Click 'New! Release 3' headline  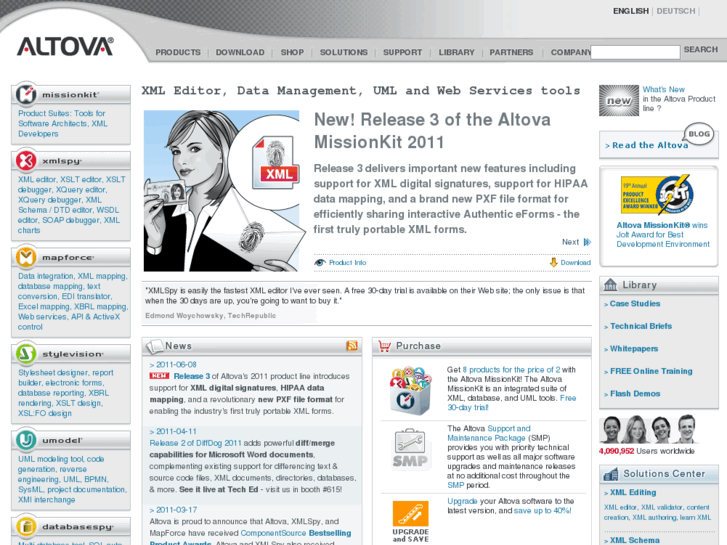[x=432, y=131]
